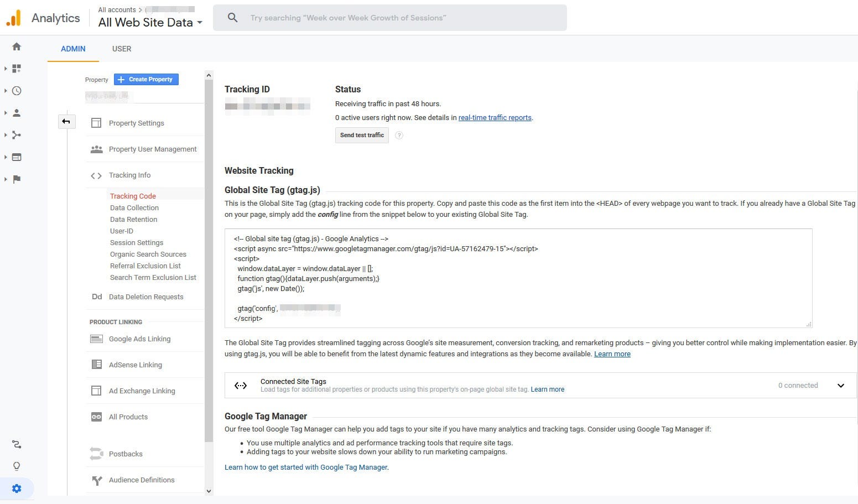Click the code box resize handle corner
Image resolution: width=858 pixels, height=504 pixels.
tap(809, 324)
